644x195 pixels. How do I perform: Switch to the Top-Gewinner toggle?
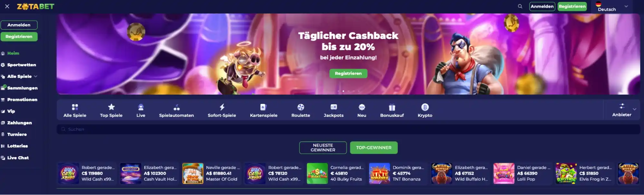coord(374,148)
